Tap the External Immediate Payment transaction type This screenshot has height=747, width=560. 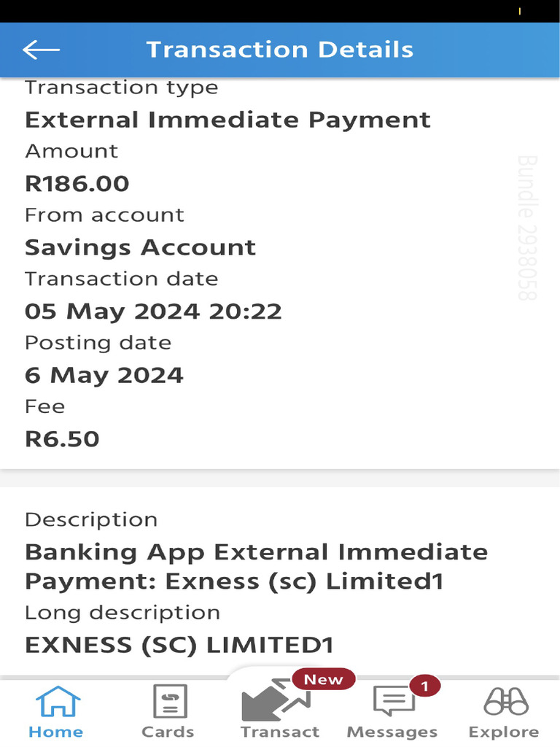click(x=227, y=120)
